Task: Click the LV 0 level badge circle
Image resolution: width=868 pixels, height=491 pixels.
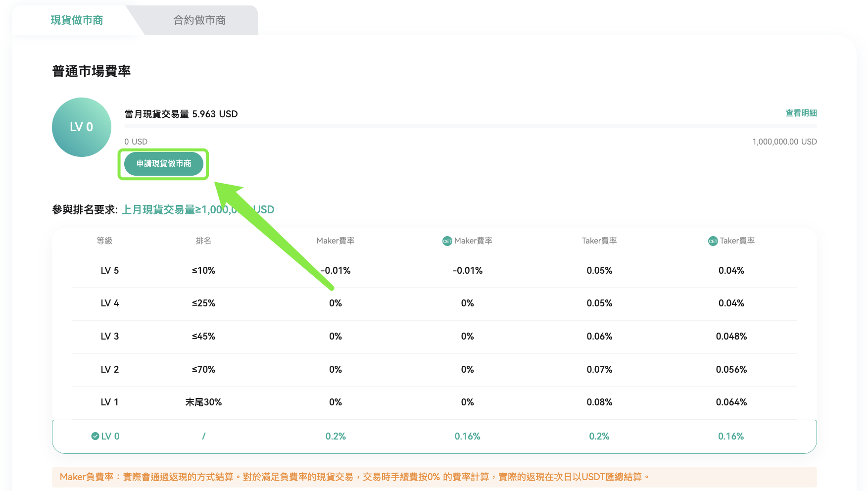Action: (x=82, y=127)
